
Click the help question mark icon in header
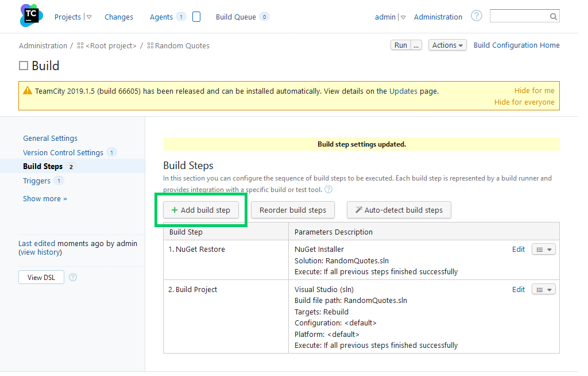tap(476, 16)
